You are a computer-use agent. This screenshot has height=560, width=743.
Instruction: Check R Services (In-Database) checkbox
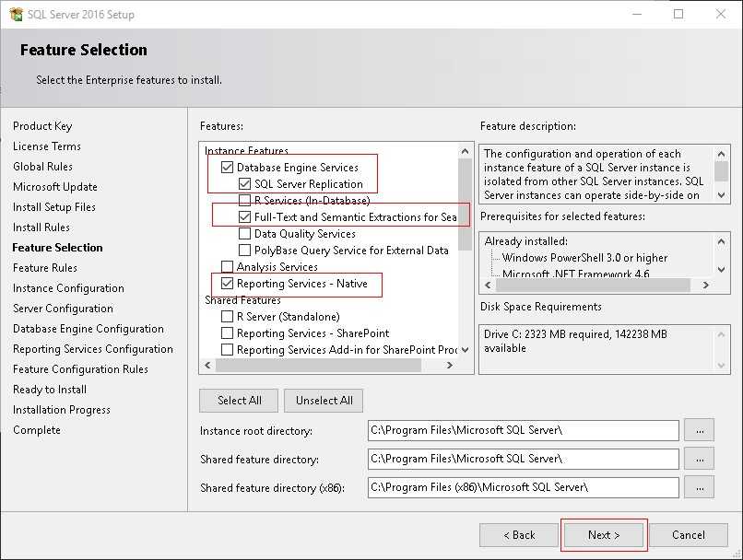(244, 200)
